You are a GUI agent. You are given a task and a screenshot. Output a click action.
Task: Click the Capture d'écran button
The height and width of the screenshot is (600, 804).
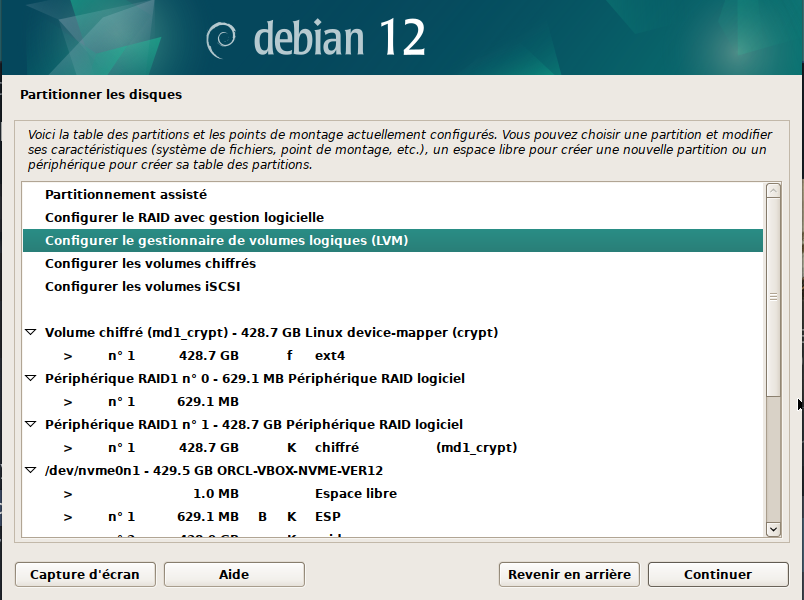(x=85, y=574)
